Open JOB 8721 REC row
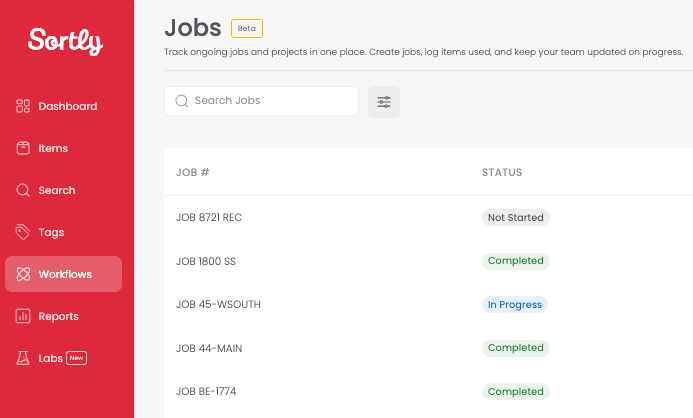693x418 pixels. 428,217
